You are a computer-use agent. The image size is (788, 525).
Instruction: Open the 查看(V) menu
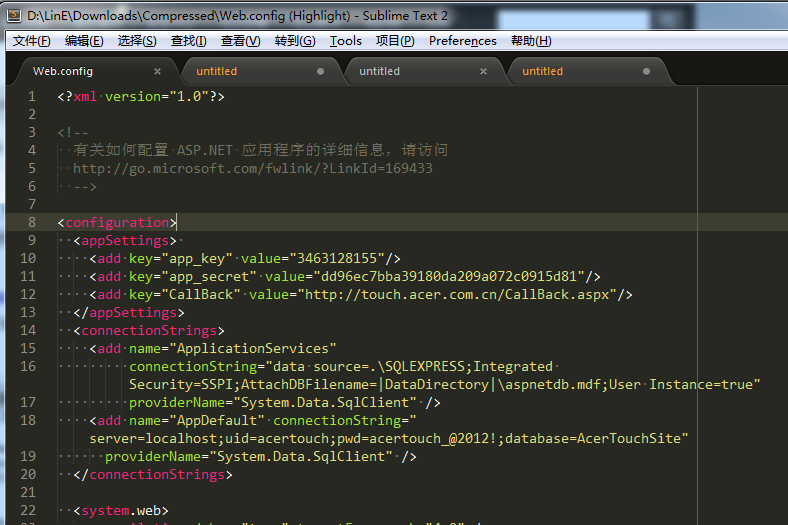241,41
